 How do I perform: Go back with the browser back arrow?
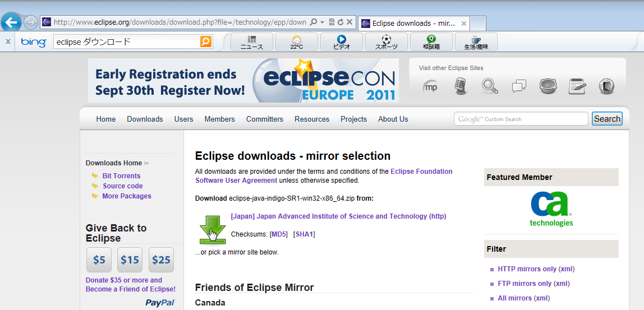[11, 22]
